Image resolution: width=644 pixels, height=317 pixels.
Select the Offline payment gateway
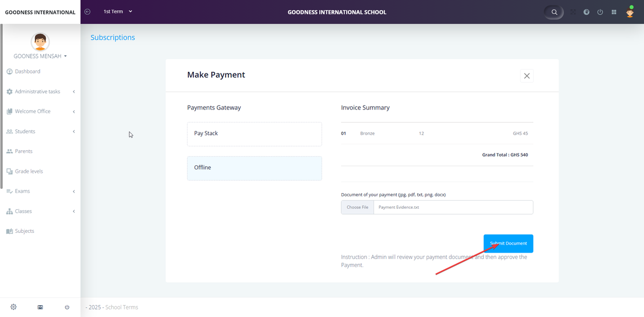254,168
